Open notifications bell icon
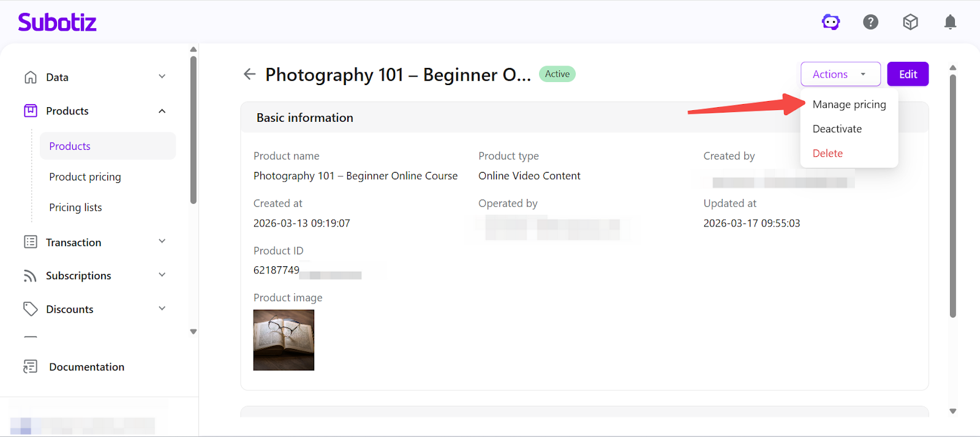 pos(950,23)
